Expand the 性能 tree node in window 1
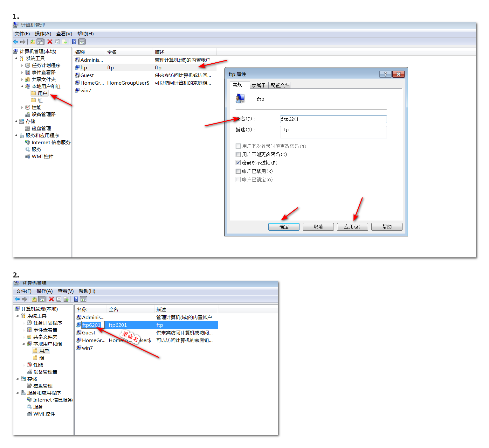The height and width of the screenshot is (448, 489). 22,108
